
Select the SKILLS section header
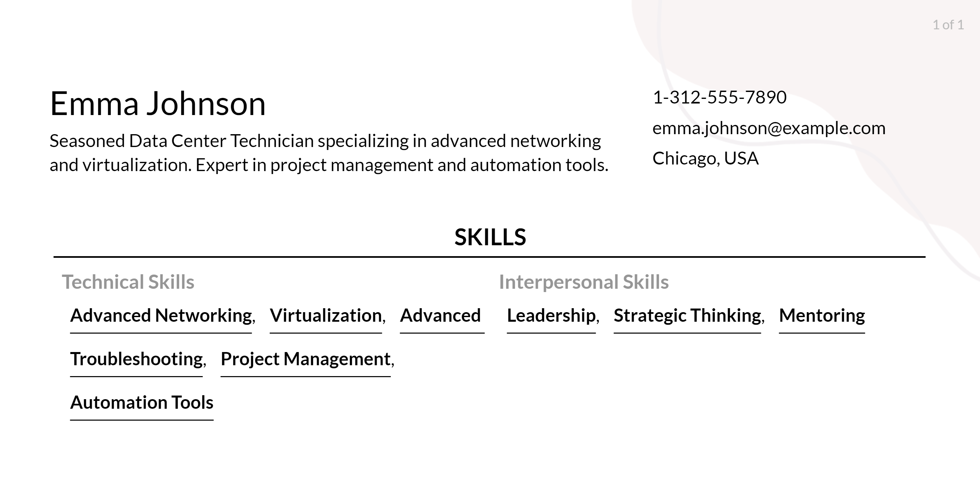pos(490,236)
